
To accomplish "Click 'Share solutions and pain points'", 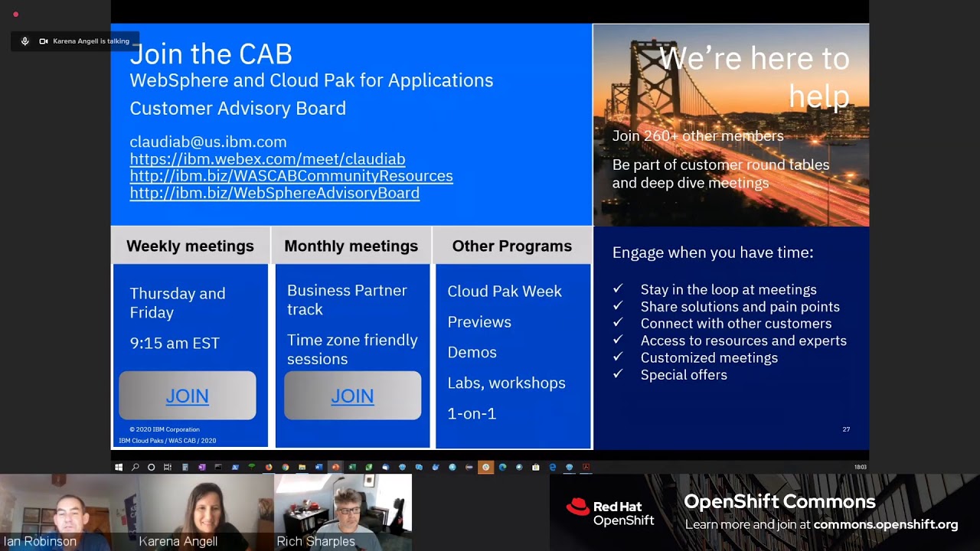I will (740, 306).
